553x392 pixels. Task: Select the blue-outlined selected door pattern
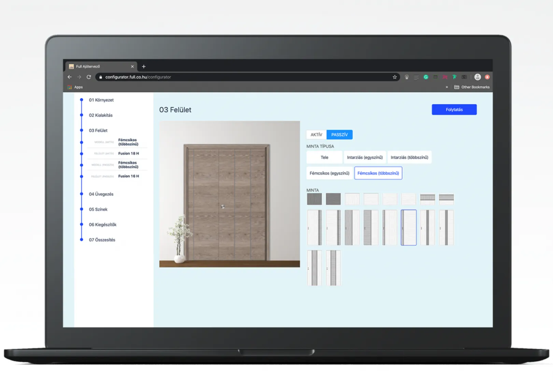click(409, 228)
